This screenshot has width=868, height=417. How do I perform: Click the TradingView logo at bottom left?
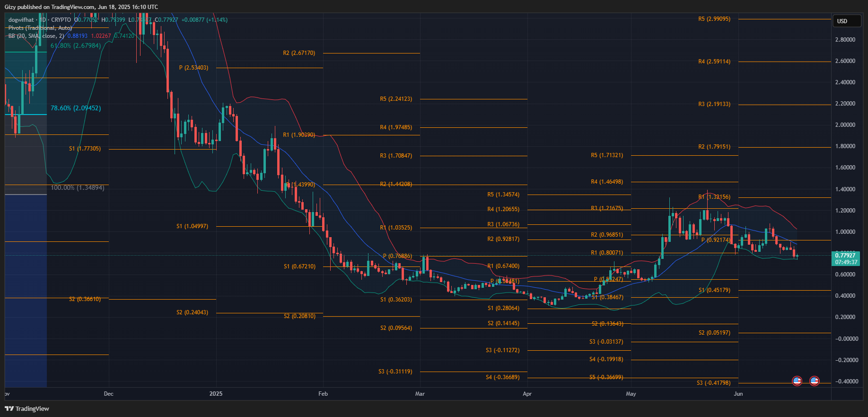[x=27, y=408]
